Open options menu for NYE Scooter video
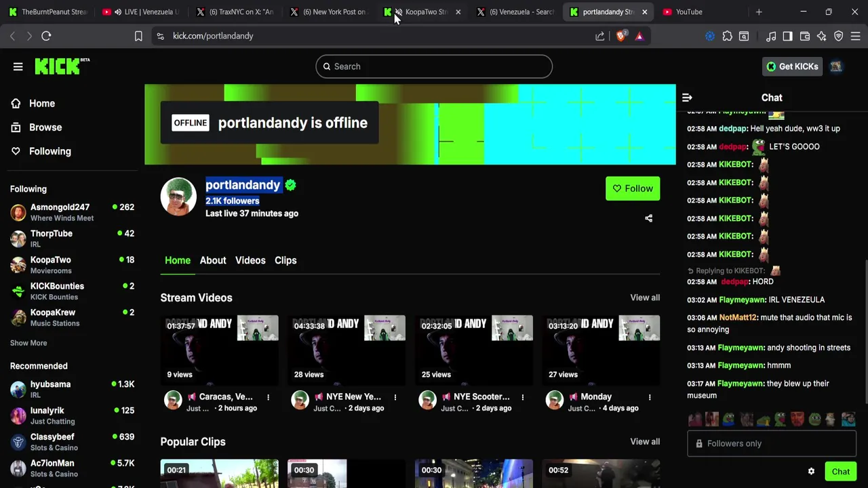The image size is (868, 488). pyautogui.click(x=522, y=397)
